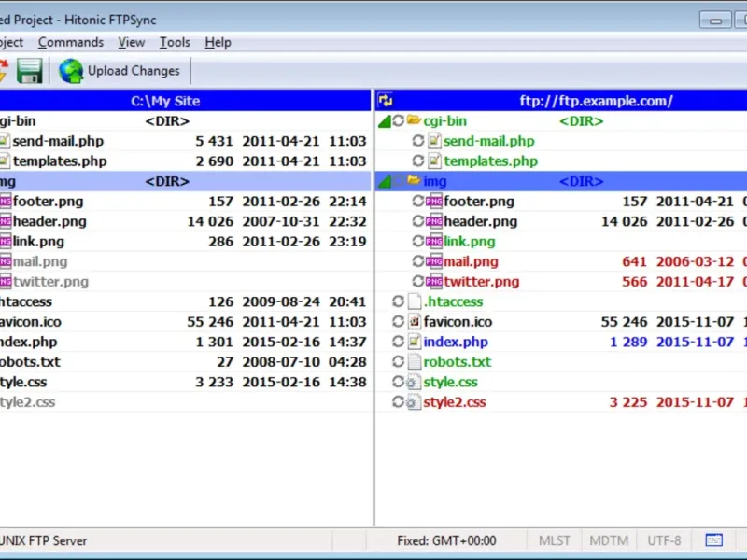Click sync circle icon for remote templates.php
Viewport: 747px width, 560px height.
[417, 161]
